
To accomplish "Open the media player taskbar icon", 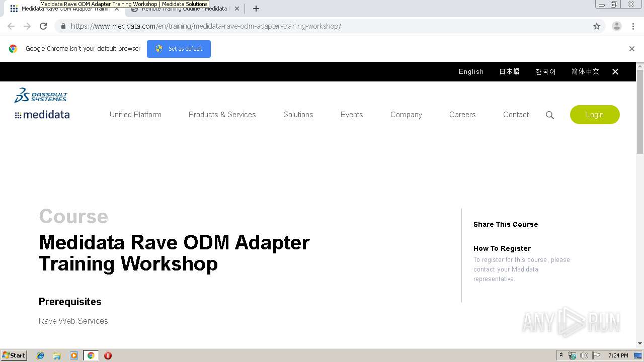I will [x=74, y=355].
